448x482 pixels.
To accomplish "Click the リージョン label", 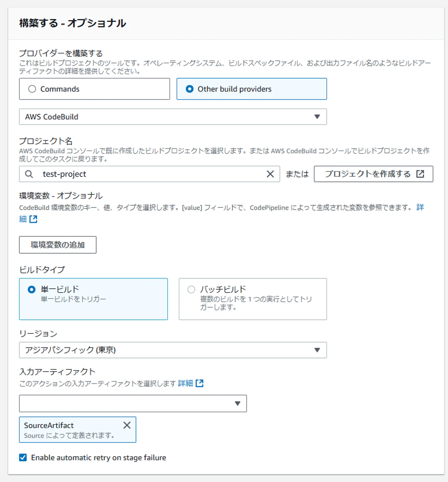I will click(38, 333).
